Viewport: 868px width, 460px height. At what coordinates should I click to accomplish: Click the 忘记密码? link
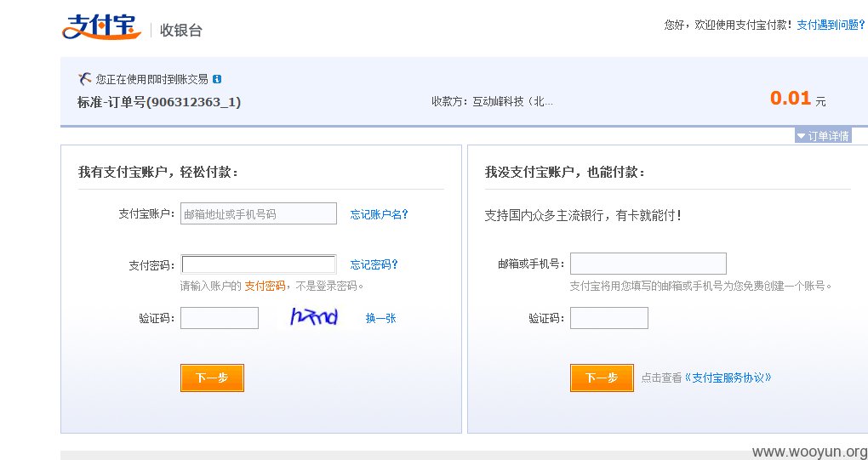[374, 264]
